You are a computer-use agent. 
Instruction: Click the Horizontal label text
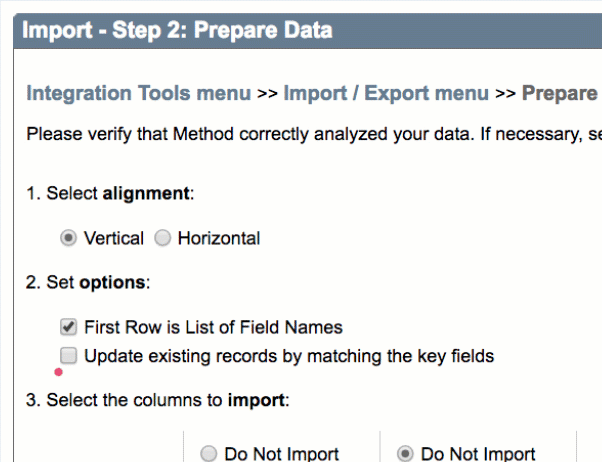coord(219,238)
